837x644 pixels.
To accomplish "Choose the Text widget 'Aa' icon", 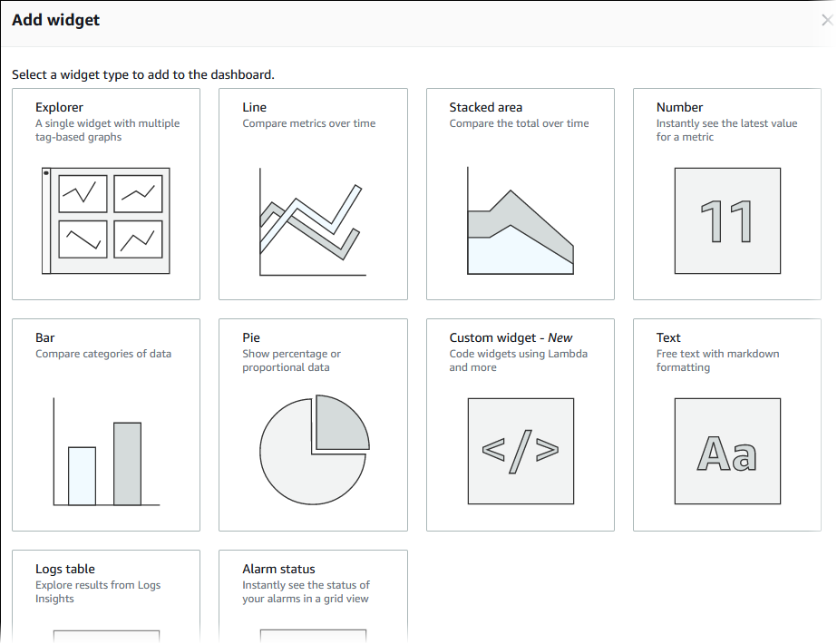I will pyautogui.click(x=727, y=451).
